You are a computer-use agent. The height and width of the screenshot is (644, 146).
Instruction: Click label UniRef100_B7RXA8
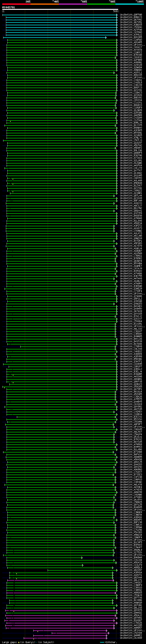coord(131,55)
